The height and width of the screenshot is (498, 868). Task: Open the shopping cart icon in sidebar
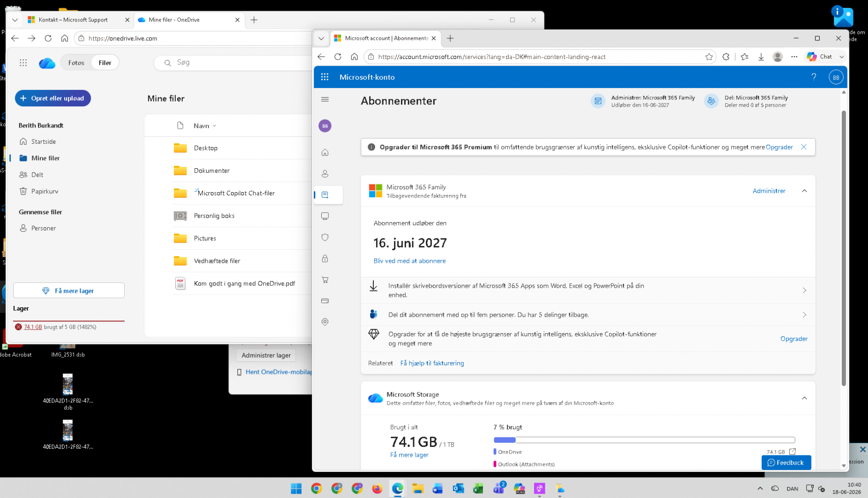[325, 280]
